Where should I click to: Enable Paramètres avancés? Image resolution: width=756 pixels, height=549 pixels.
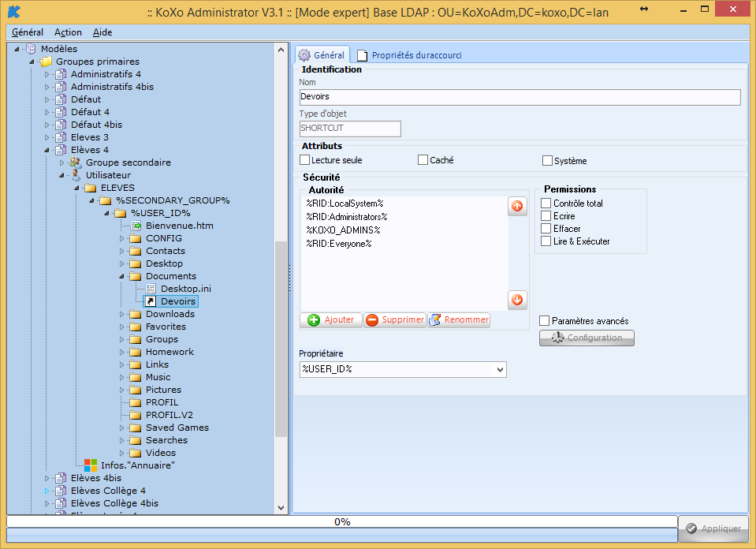[x=545, y=320]
